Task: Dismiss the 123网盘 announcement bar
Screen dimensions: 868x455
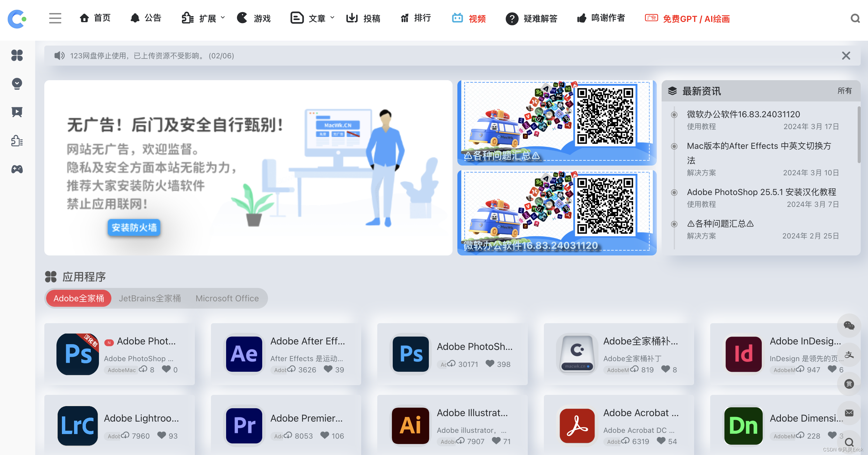Action: point(846,56)
